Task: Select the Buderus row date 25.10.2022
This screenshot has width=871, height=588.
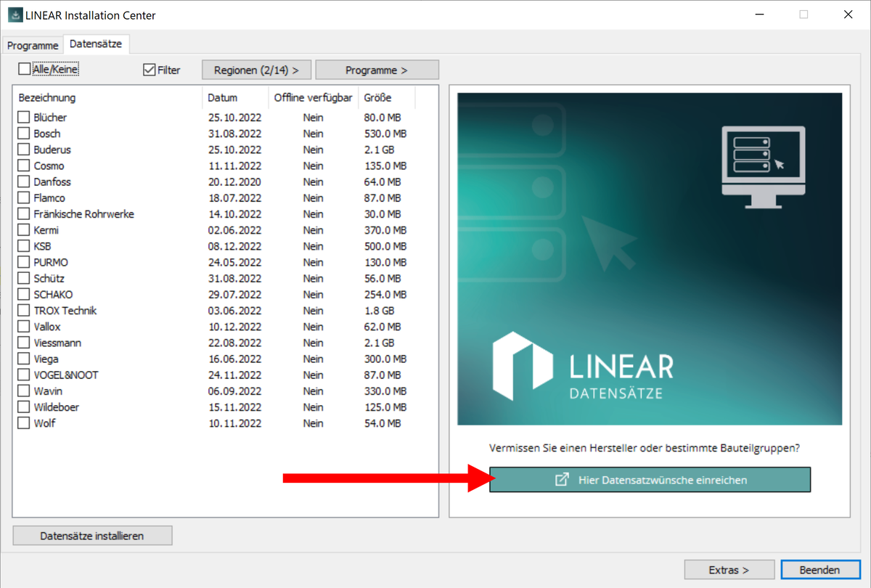Action: tap(234, 150)
